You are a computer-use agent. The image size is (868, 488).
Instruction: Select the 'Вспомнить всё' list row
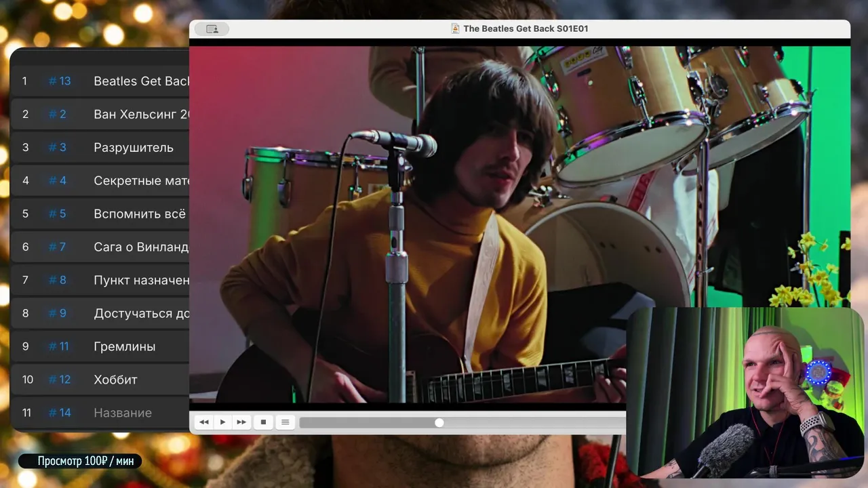click(x=100, y=213)
